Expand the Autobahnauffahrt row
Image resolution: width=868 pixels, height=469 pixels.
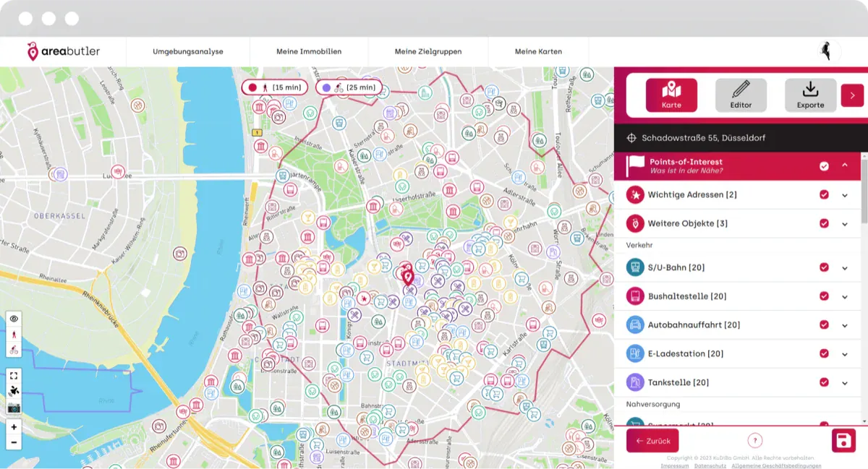[x=844, y=325]
